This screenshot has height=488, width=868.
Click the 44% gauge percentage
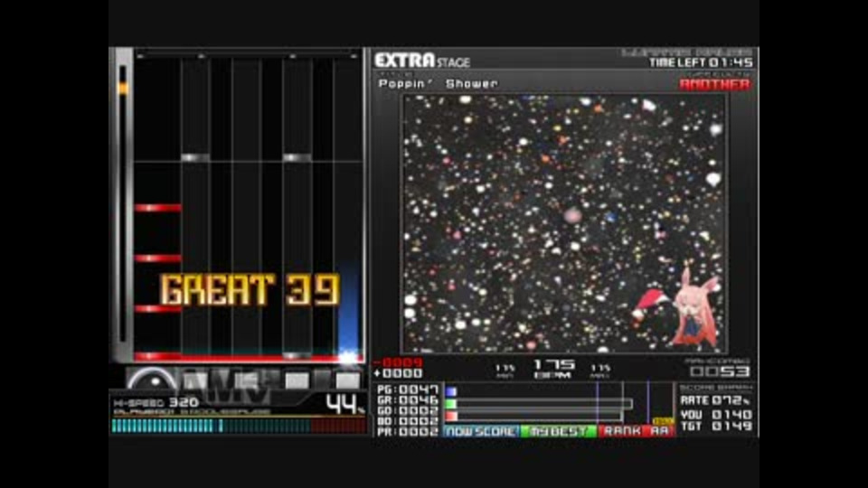(x=344, y=404)
